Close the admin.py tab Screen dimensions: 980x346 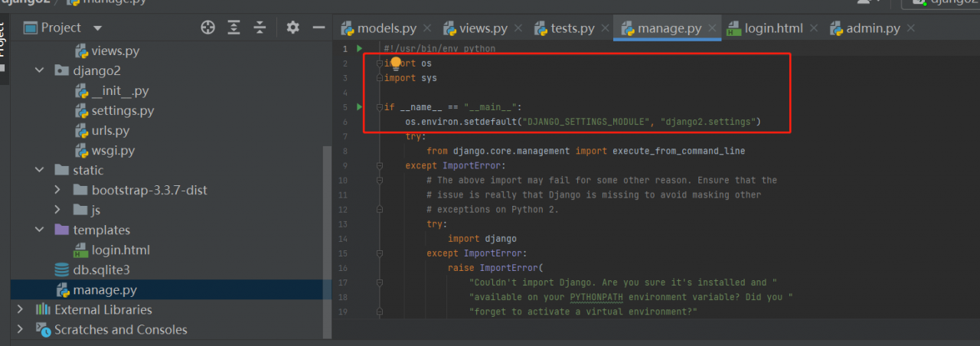coord(911,28)
